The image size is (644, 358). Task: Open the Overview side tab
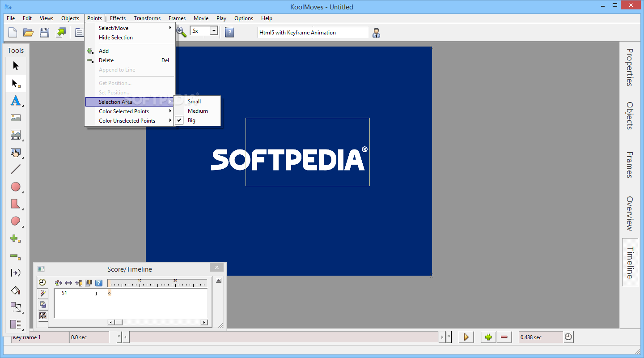630,213
